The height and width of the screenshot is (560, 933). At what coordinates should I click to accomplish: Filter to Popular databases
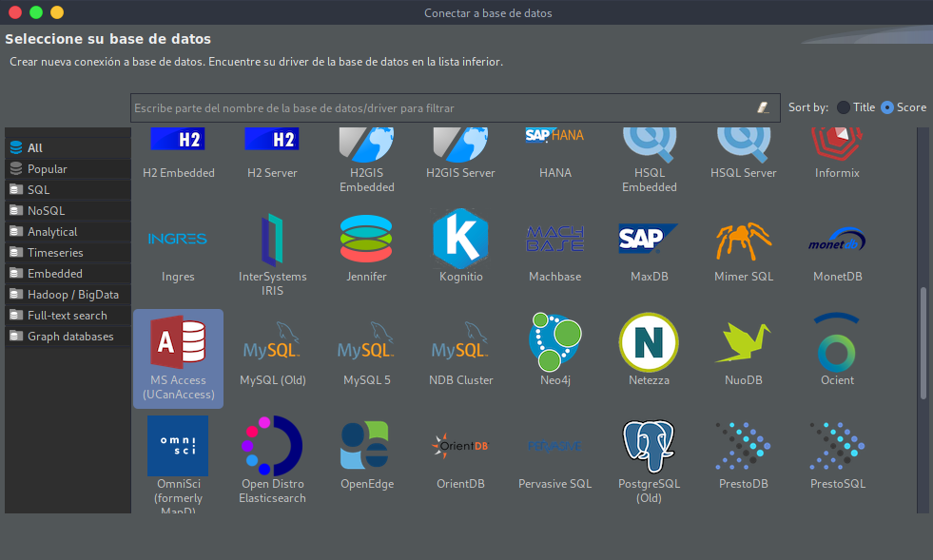tap(68, 169)
